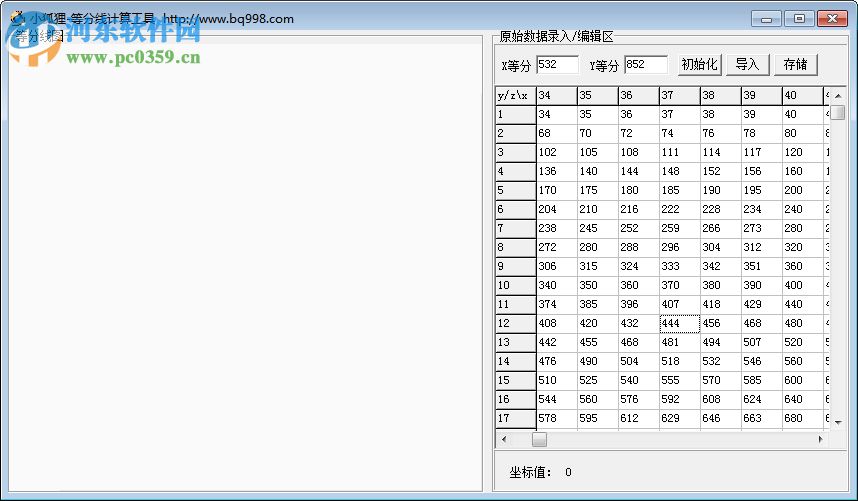The image size is (858, 501).
Task: Click the horizontal scrollbar right arrow
Action: [x=820, y=439]
